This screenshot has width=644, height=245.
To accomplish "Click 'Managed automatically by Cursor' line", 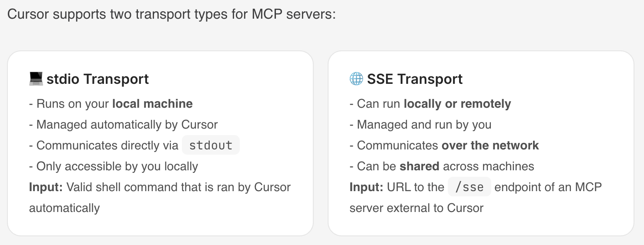I will coord(123,125).
